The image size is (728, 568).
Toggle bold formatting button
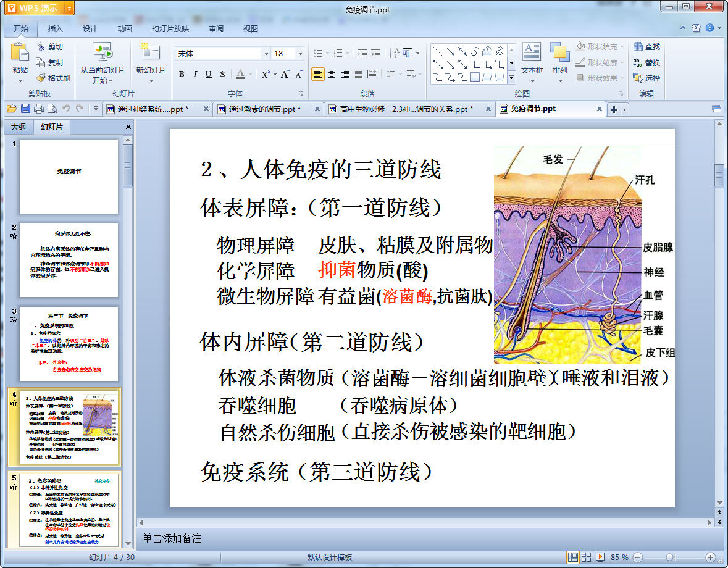point(182,74)
